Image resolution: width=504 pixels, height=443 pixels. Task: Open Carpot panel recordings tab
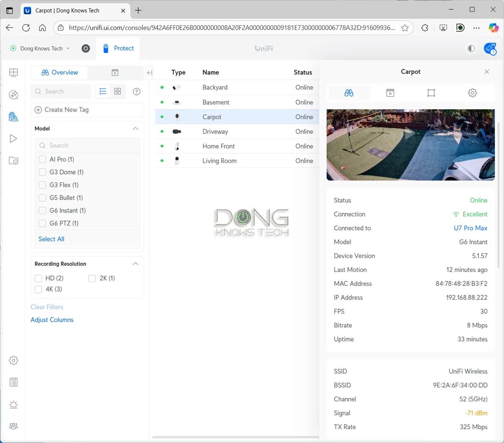(390, 93)
